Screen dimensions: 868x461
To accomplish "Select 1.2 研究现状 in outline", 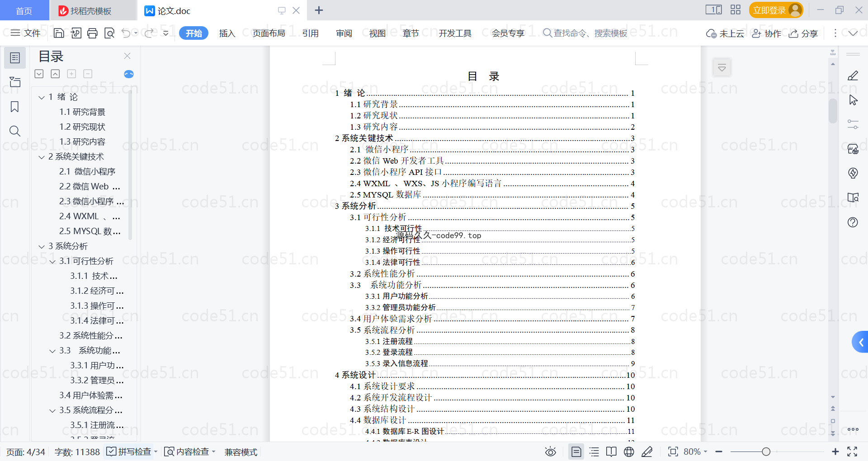I will [82, 127].
